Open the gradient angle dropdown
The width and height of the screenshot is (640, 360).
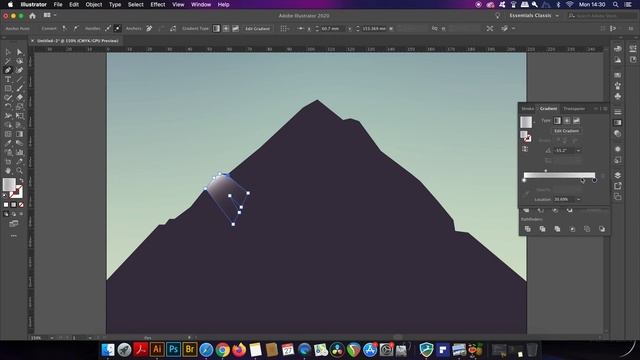[x=578, y=150]
